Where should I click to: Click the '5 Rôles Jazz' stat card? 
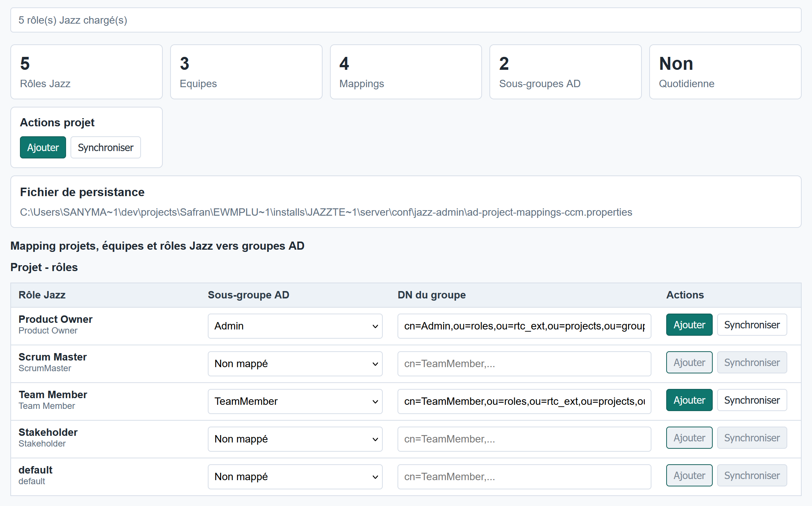[86, 72]
